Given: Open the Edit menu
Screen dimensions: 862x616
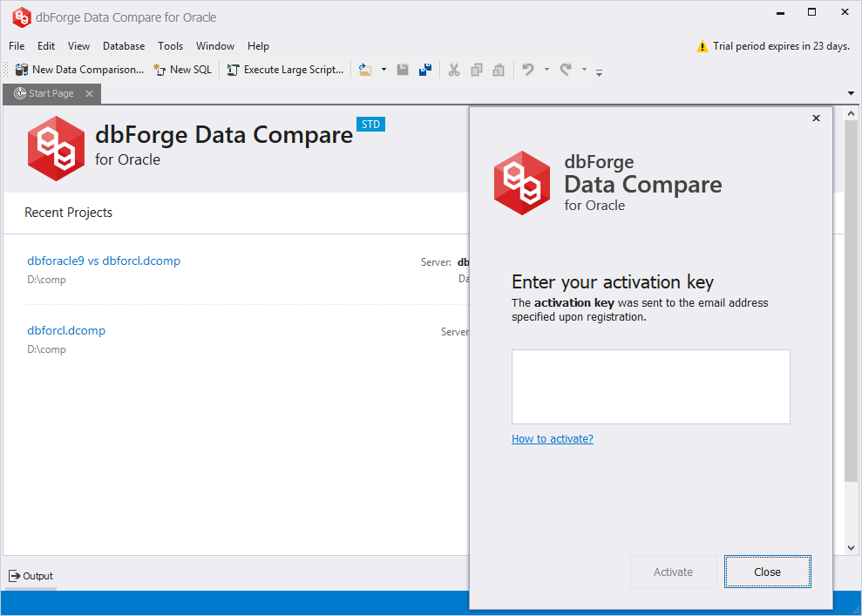Looking at the screenshot, I should click(46, 46).
